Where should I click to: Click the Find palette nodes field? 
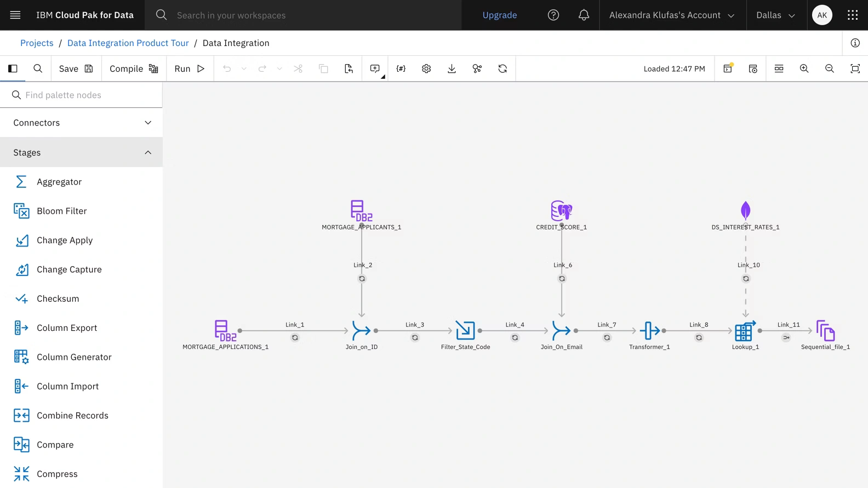pyautogui.click(x=88, y=95)
